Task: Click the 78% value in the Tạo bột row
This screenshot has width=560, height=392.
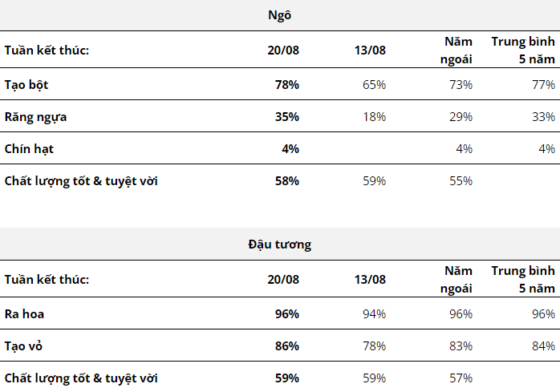Action: tap(286, 84)
